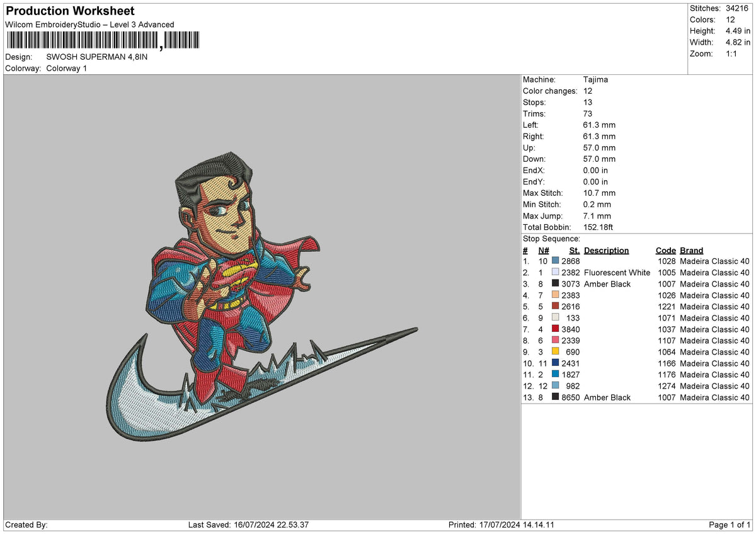This screenshot has width=756, height=534.
Task: Click the blue swatch for code 1028
Action: click(x=555, y=261)
